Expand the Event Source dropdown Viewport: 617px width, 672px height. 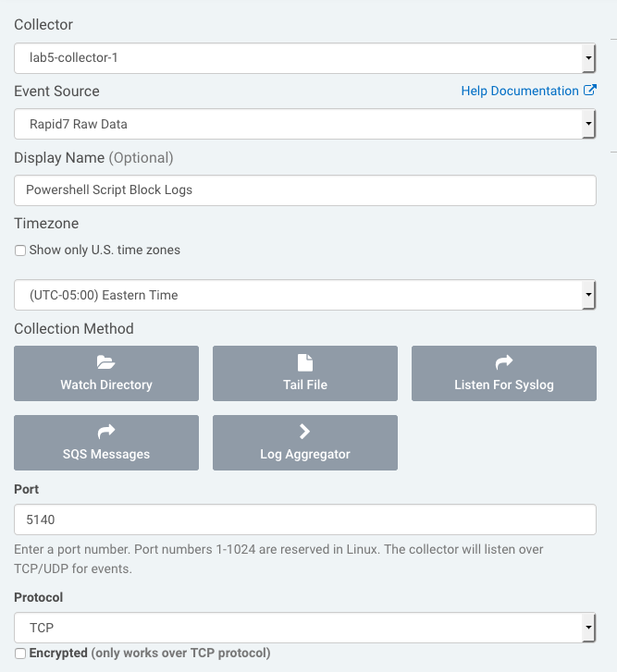click(x=304, y=124)
